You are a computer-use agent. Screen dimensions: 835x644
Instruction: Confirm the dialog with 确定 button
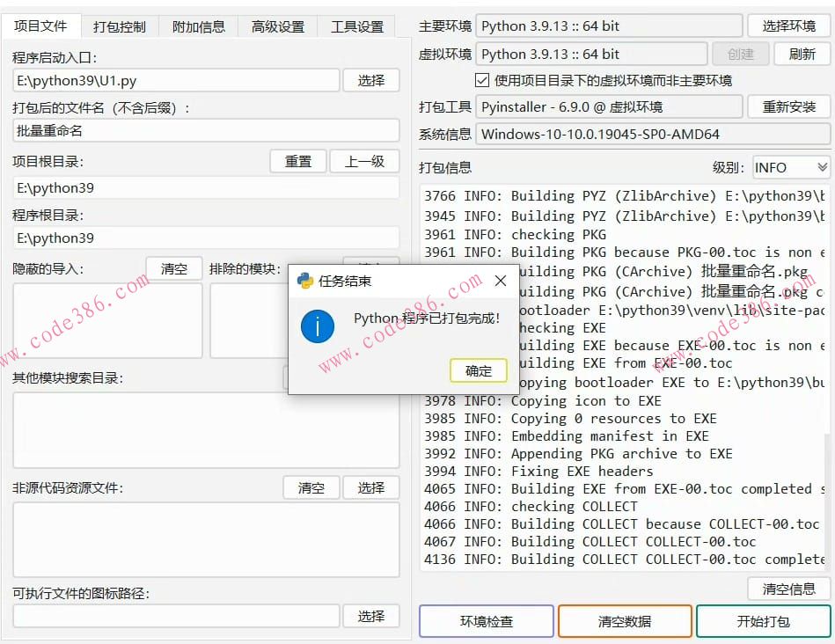coord(478,370)
